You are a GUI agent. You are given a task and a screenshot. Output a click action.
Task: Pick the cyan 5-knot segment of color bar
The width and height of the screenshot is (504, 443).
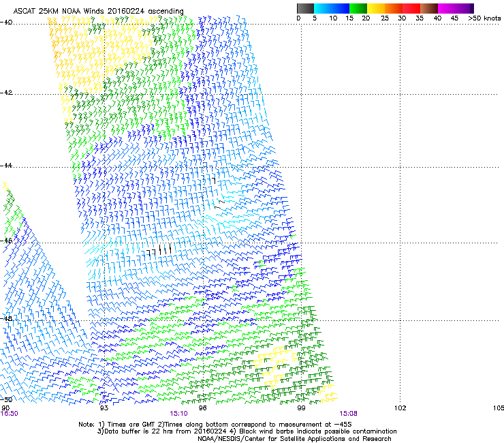click(323, 8)
